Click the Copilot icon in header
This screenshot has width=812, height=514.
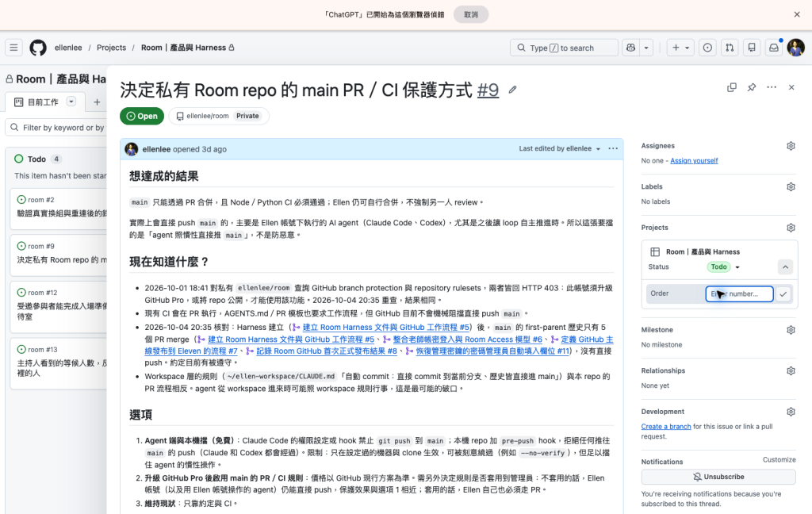630,48
